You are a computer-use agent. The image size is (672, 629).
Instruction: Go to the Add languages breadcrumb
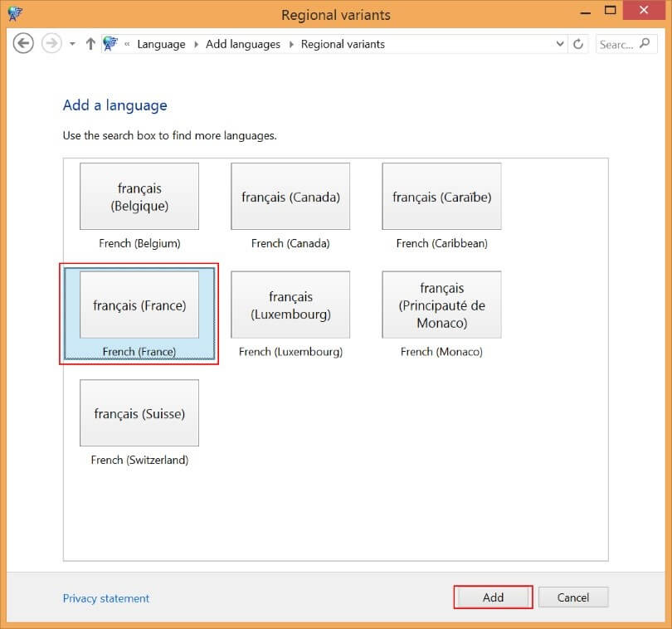click(243, 44)
